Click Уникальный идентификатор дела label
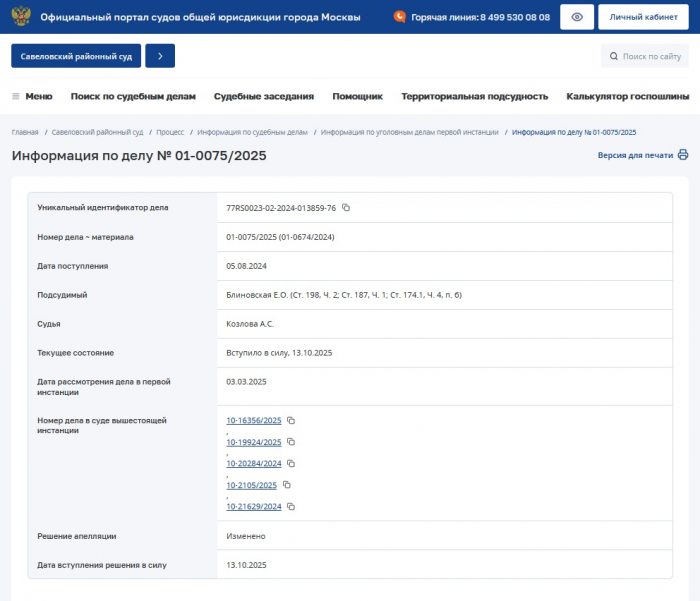Viewport: 700px width, 601px height. (103, 208)
